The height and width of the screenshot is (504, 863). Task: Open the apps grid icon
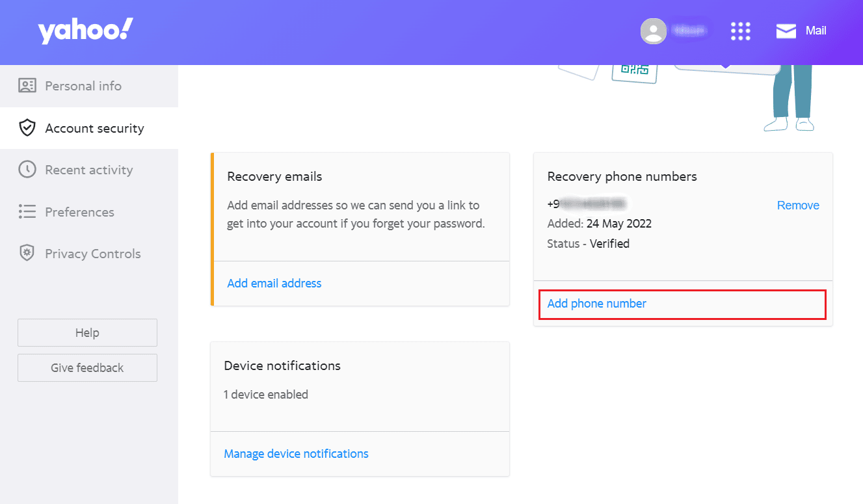[741, 31]
